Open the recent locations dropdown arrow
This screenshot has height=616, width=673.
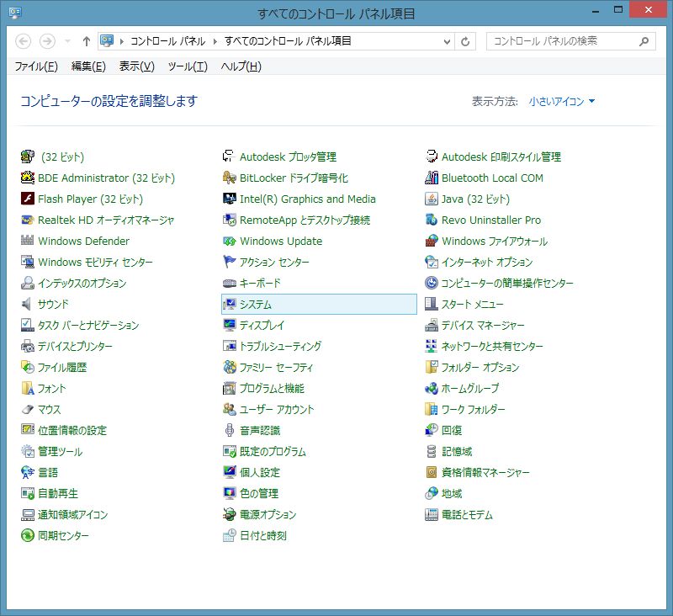point(67,41)
